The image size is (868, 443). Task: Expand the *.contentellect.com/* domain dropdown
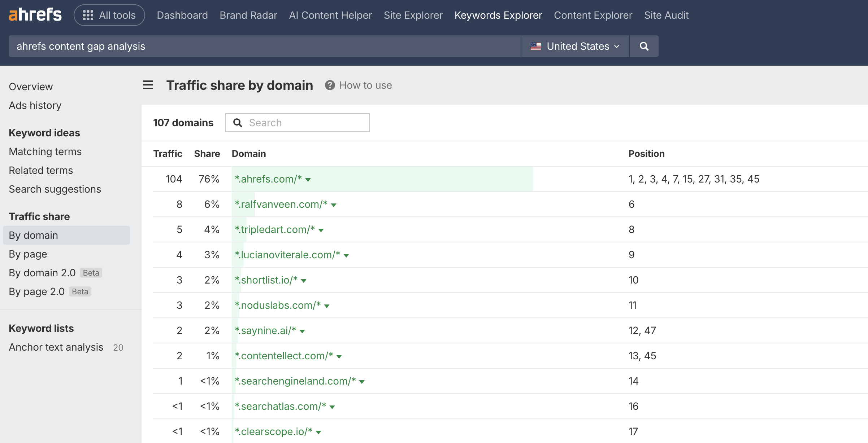[339, 356]
